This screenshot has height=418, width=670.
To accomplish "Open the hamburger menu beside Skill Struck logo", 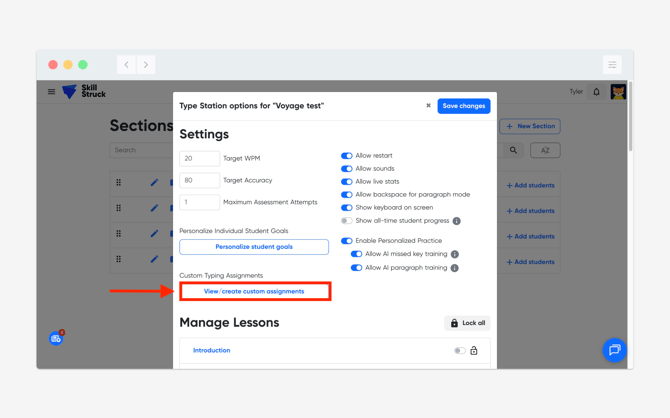I will [x=52, y=92].
